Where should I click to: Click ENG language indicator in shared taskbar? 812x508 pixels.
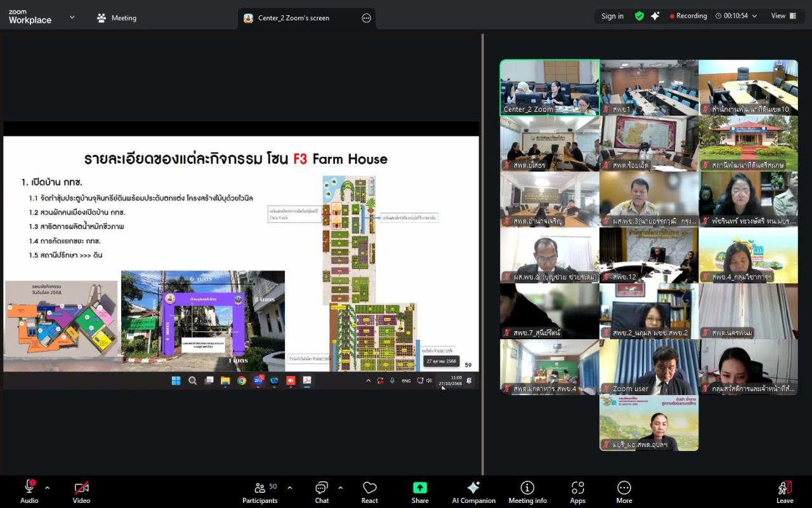point(406,381)
